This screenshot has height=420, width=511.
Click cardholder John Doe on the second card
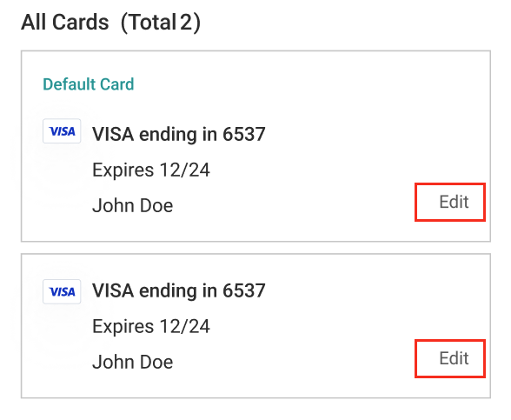pyautogui.click(x=133, y=362)
